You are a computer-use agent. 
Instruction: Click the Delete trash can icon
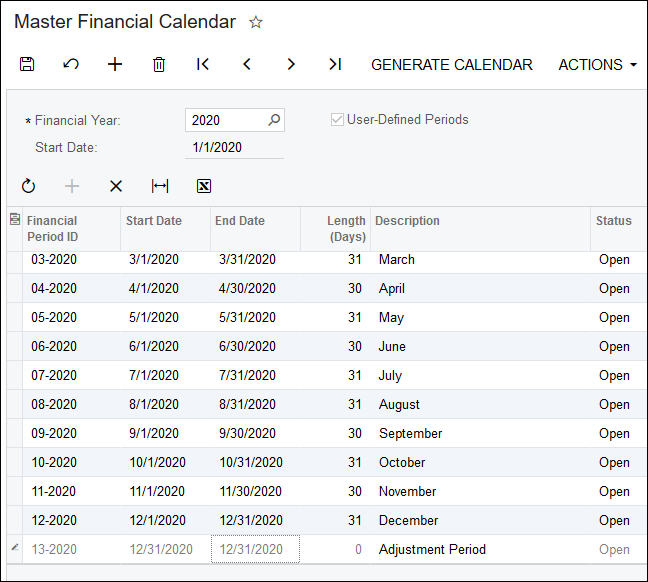pos(159,64)
